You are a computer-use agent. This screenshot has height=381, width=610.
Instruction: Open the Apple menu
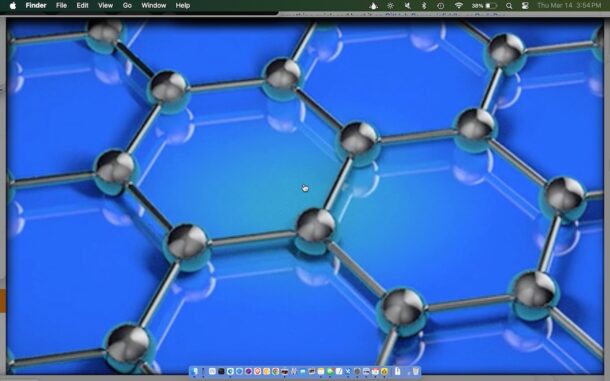click(13, 5)
